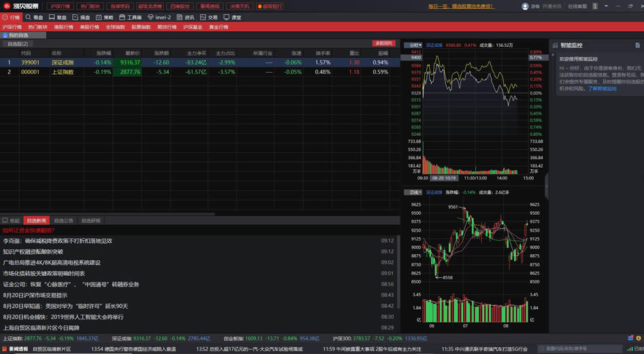Open the 工具箱 toolbox
Viewport: 644px width, 354px height.
[x=130, y=17]
